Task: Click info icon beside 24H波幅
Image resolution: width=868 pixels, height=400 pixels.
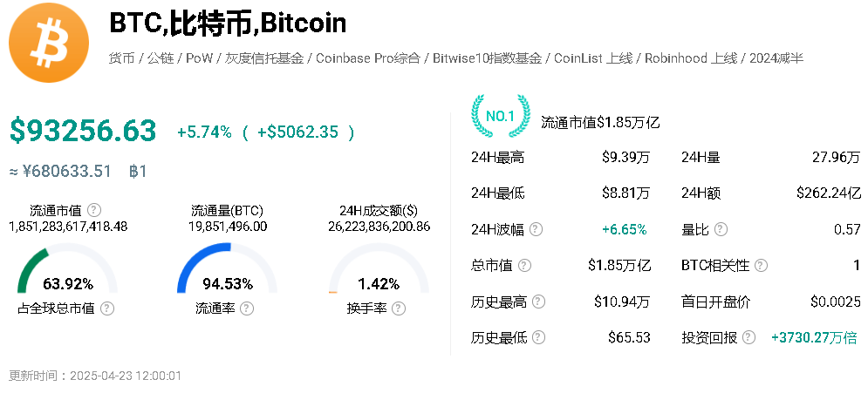Action: 536,229
